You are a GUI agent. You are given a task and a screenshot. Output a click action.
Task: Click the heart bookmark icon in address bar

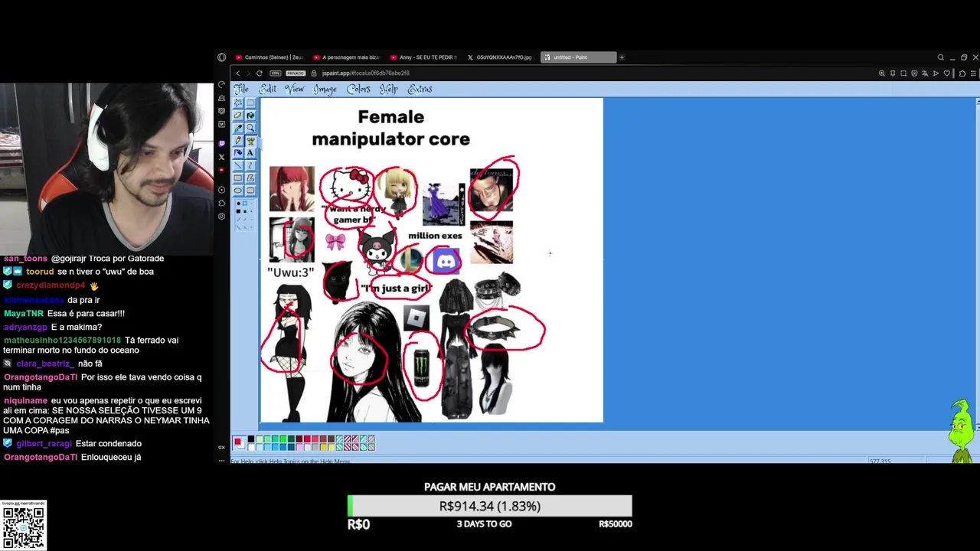click(x=947, y=73)
